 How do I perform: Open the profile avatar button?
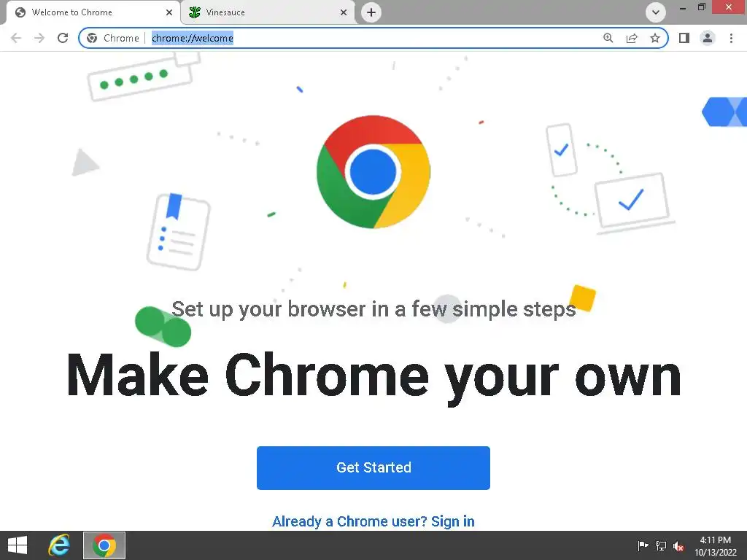point(708,38)
